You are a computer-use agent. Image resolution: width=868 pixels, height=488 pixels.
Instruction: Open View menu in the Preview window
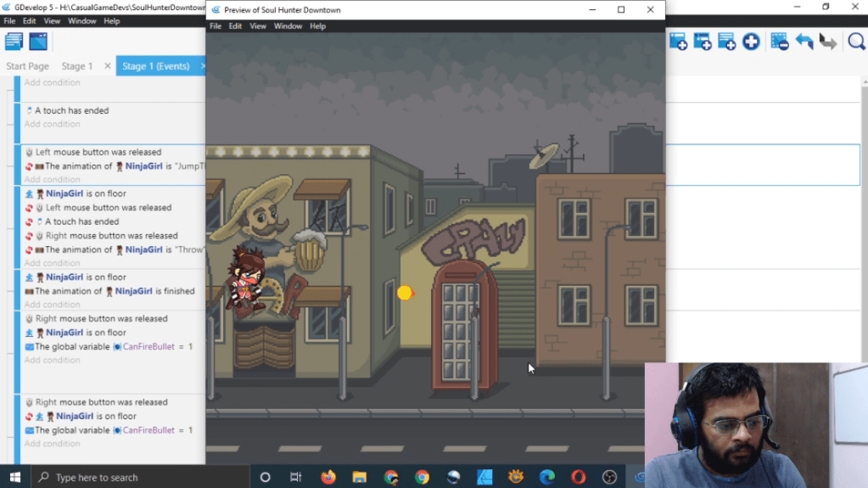pos(258,26)
